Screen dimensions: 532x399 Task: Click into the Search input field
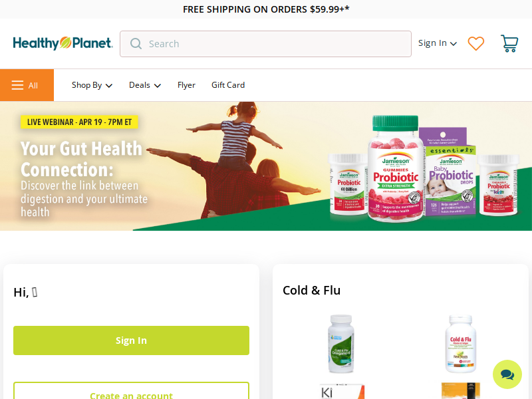point(265,44)
